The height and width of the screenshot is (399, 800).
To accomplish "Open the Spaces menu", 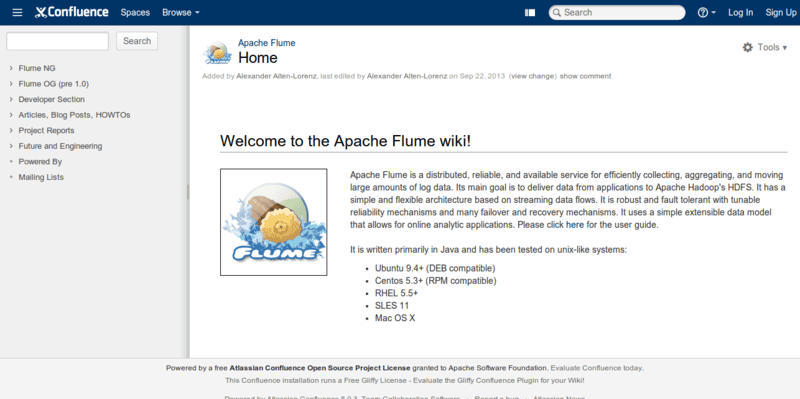I will coord(135,13).
